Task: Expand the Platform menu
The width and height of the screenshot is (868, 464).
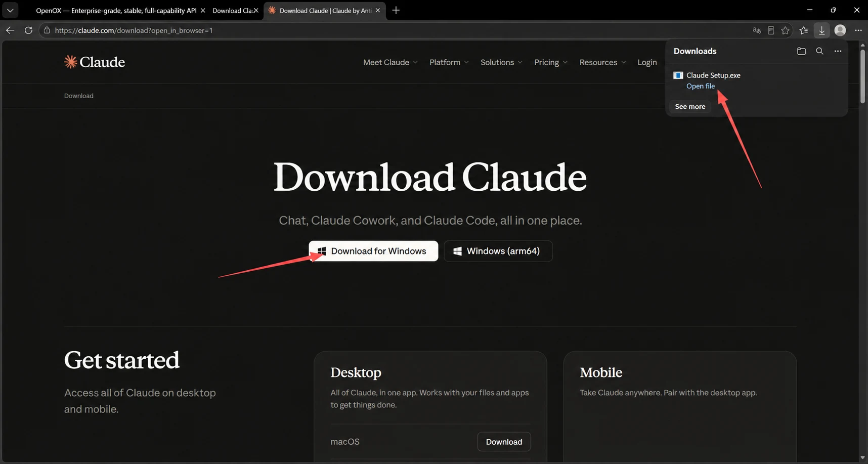Action: coord(449,62)
